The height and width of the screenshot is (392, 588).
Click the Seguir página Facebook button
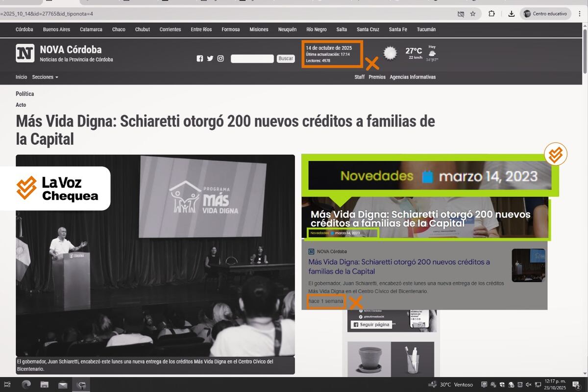point(371,324)
